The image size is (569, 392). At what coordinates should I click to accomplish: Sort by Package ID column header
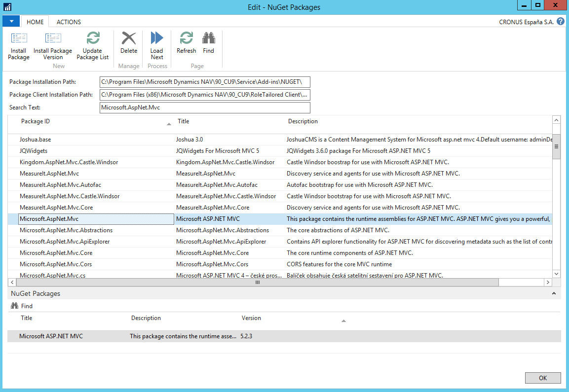point(35,121)
